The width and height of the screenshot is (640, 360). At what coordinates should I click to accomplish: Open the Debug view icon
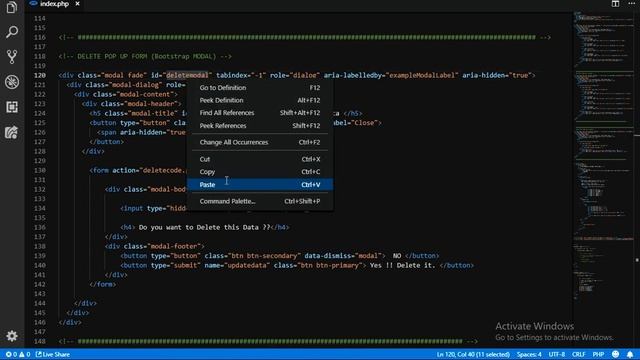12,82
